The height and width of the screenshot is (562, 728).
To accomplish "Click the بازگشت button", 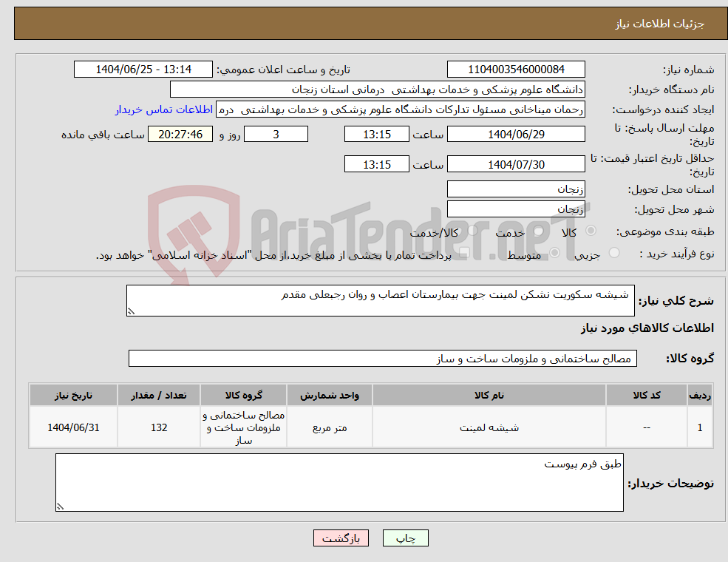I will click(340, 538).
